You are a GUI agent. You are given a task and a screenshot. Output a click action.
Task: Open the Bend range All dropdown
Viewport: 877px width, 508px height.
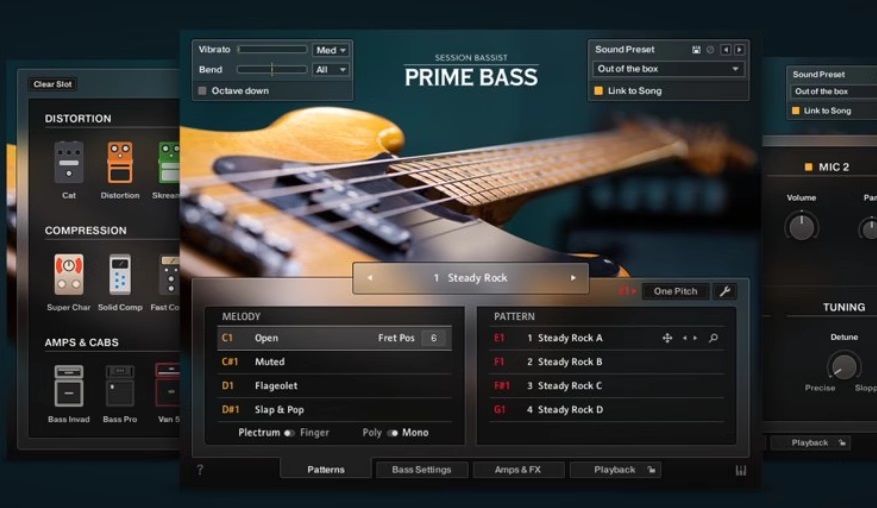330,70
